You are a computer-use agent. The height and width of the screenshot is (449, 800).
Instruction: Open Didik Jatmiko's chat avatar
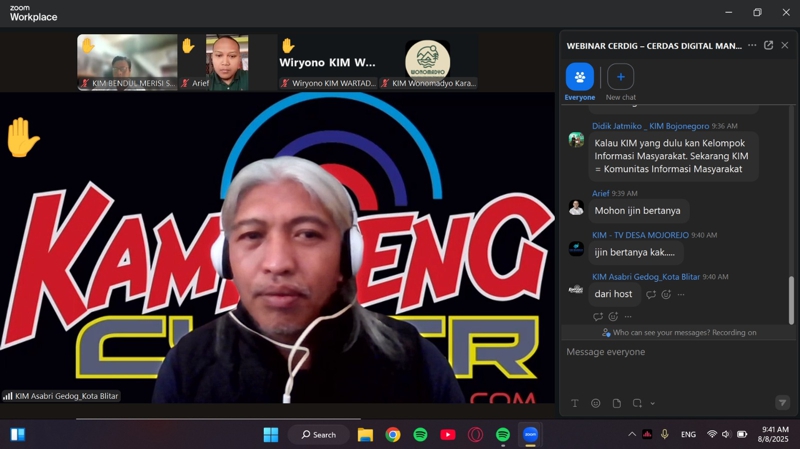tap(577, 139)
